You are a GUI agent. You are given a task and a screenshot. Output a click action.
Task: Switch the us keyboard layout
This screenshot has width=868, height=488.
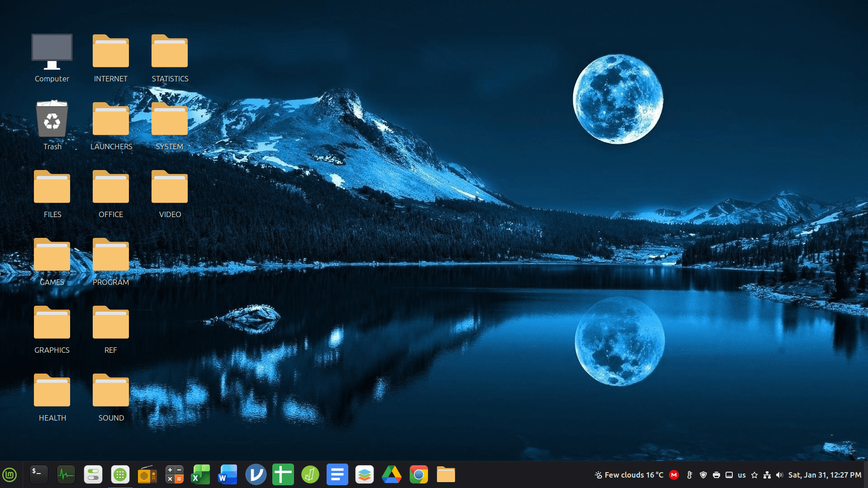tap(742, 474)
